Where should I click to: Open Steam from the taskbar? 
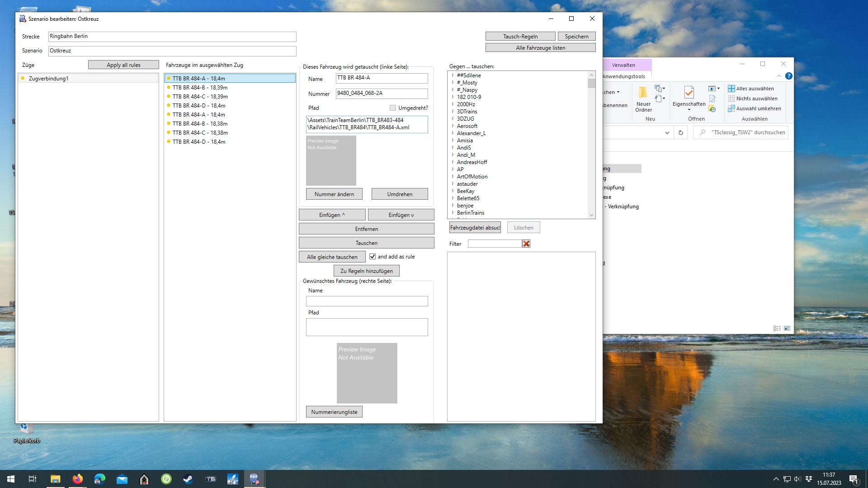click(x=188, y=479)
